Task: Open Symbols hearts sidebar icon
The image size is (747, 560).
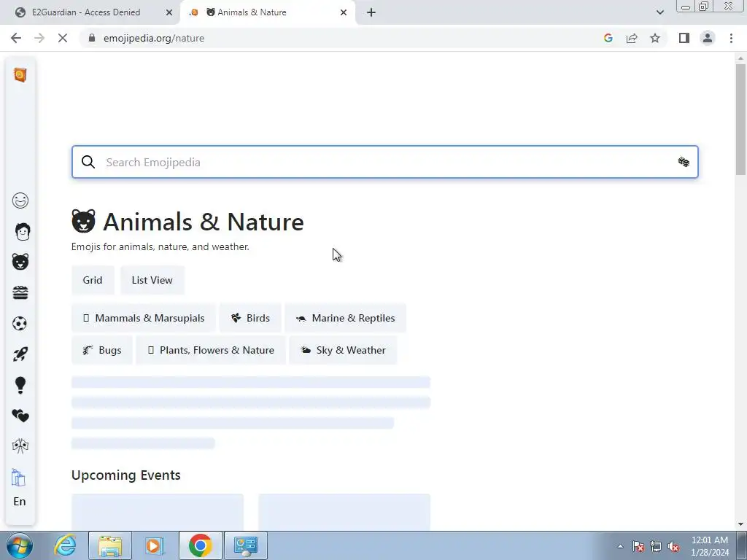Action: (x=20, y=416)
